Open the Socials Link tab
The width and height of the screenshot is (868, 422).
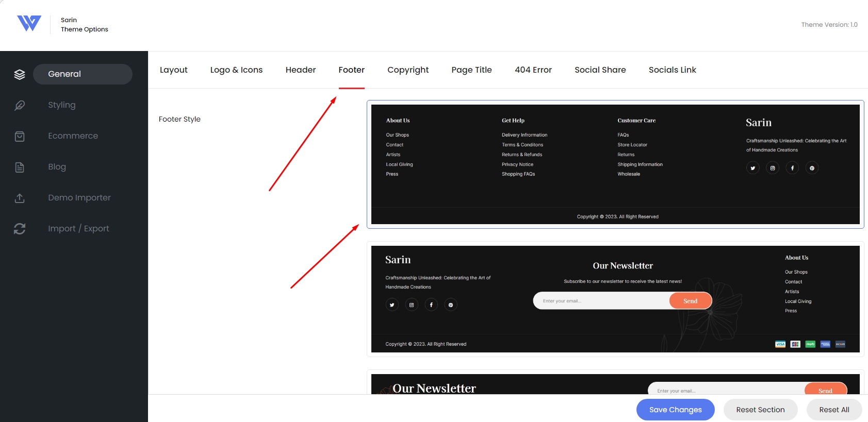[672, 70]
